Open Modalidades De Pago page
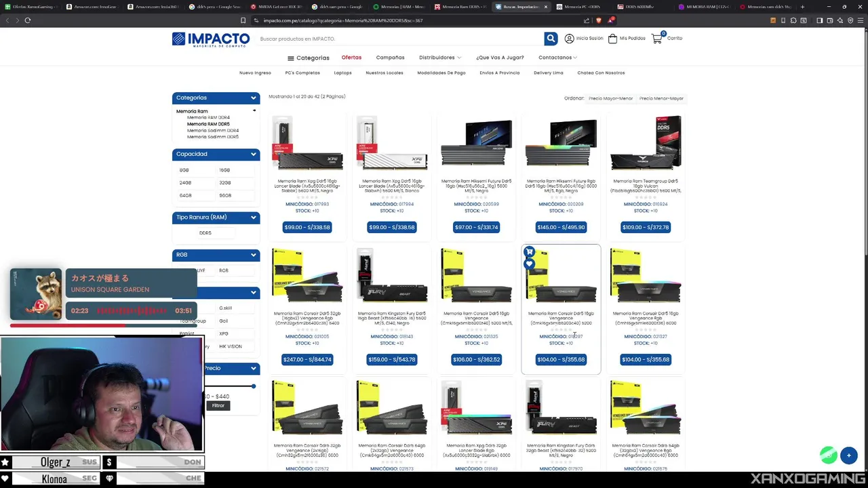The image size is (868, 488). 441,73
